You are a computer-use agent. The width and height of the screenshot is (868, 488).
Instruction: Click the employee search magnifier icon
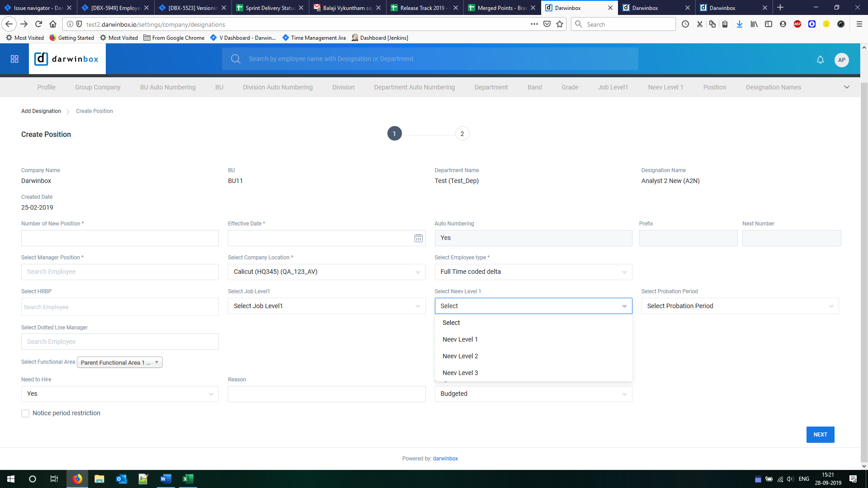(x=236, y=59)
